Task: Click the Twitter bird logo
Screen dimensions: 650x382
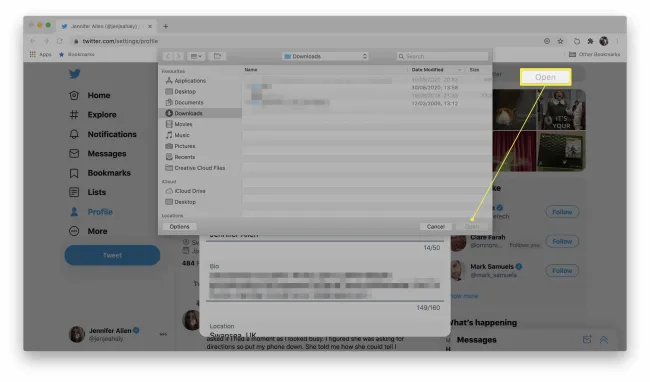Action: point(75,74)
